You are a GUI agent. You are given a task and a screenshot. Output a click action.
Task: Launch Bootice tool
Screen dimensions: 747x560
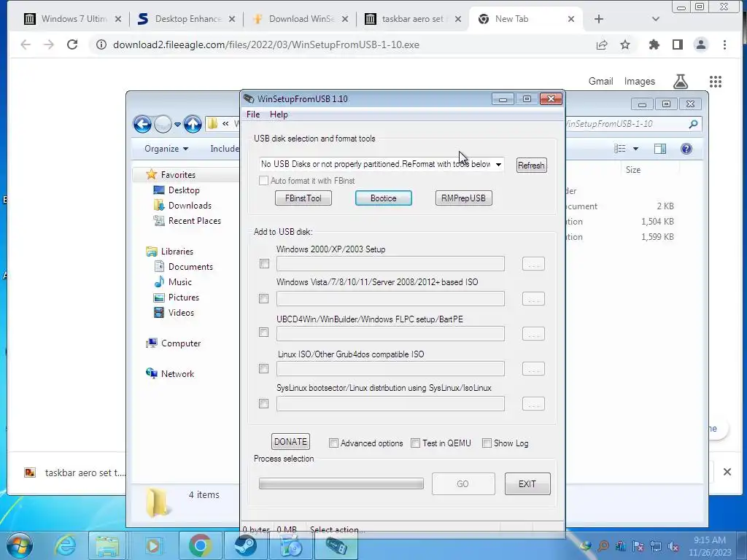click(384, 198)
